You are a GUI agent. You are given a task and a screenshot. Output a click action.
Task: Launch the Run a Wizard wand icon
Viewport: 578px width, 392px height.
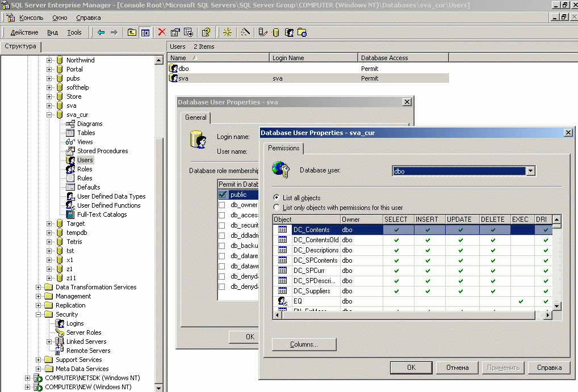(245, 32)
